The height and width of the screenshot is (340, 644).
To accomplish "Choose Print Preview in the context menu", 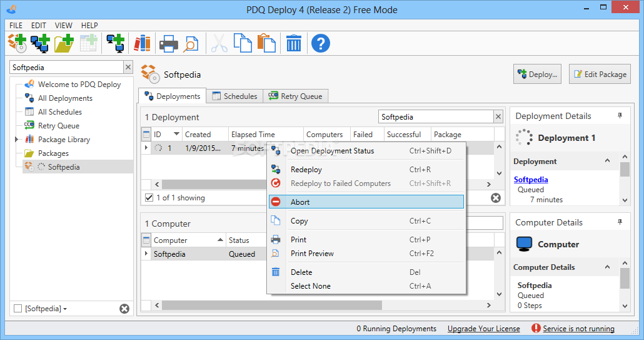I will (x=366, y=253).
